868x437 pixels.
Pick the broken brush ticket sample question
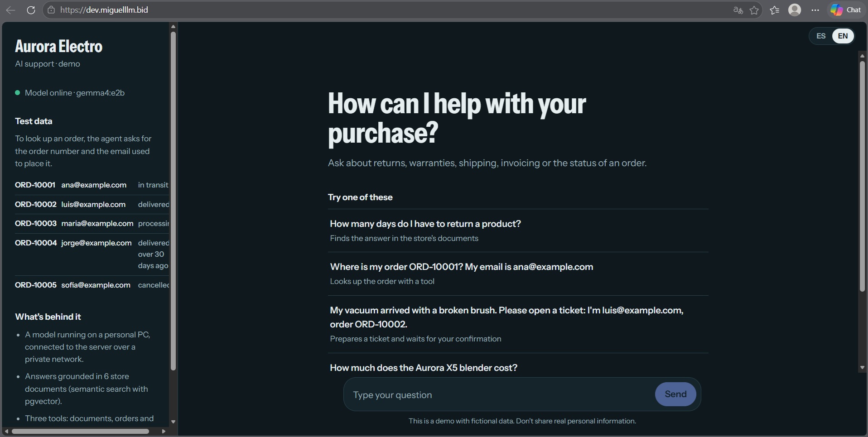[x=518, y=324]
